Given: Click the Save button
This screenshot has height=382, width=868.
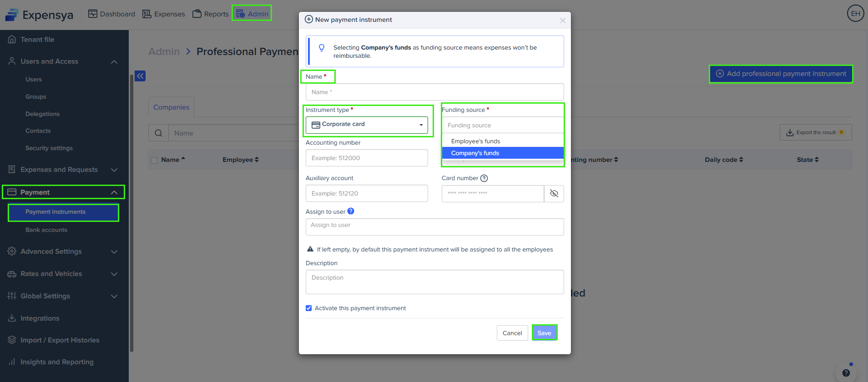Looking at the screenshot, I should pos(544,333).
